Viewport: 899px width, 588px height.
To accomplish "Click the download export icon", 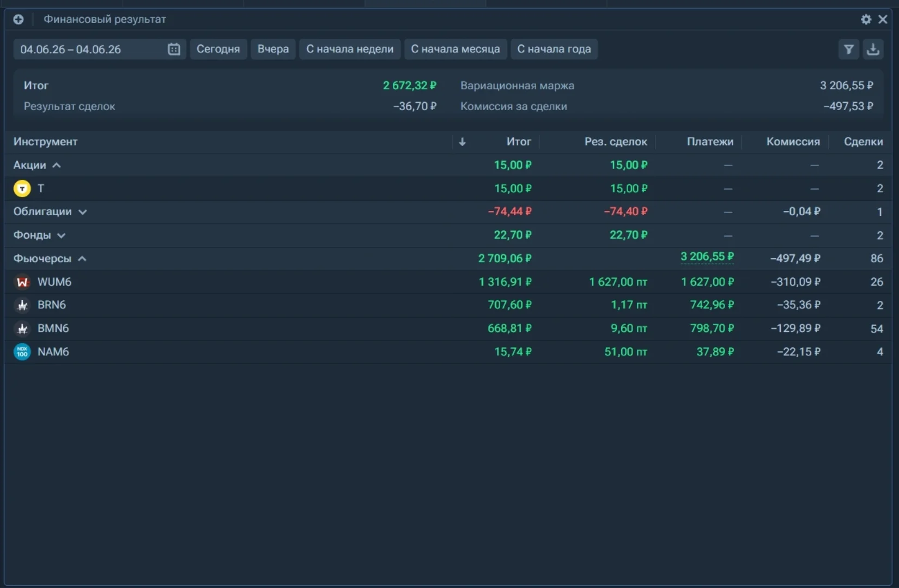I will [873, 49].
